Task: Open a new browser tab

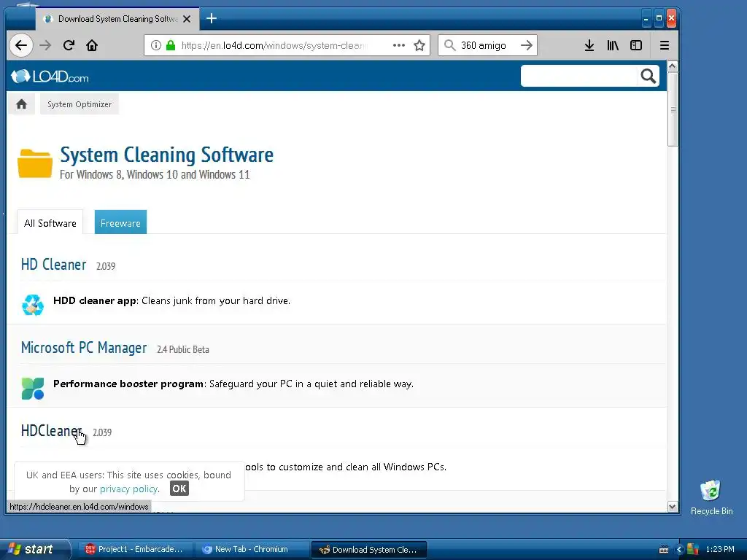Action: pyautogui.click(x=212, y=18)
